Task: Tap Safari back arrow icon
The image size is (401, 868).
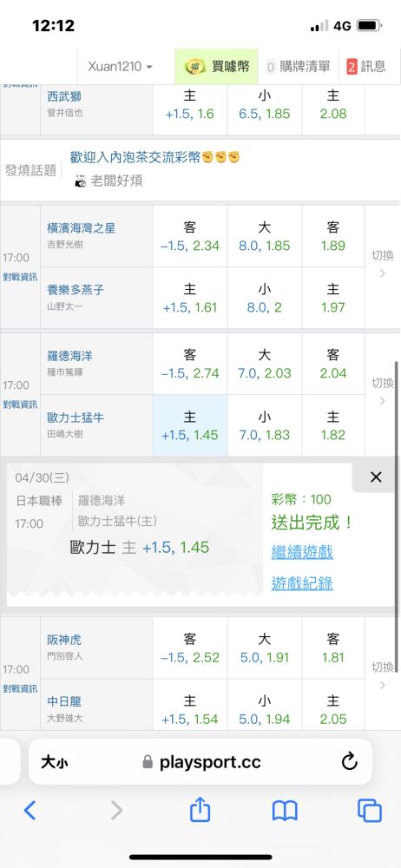Action: coord(30,811)
